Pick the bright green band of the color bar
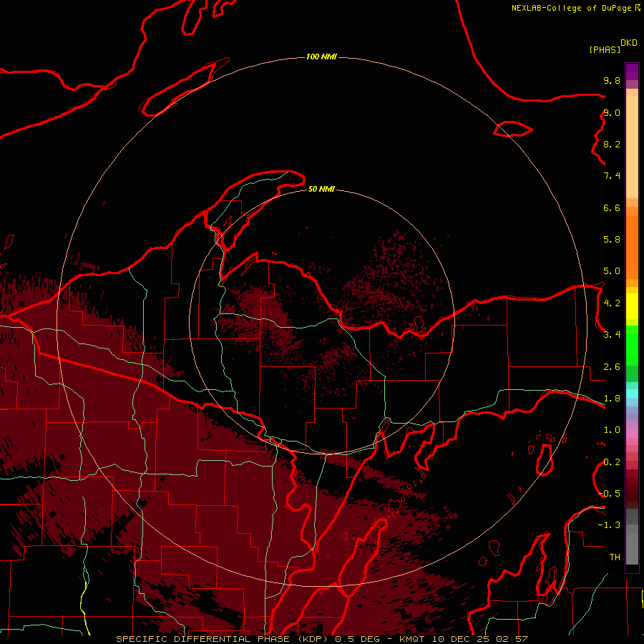Viewport: 644px width, 644px height. 632,349
